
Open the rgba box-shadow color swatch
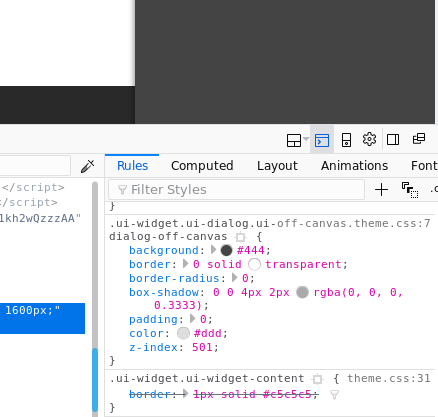302,292
